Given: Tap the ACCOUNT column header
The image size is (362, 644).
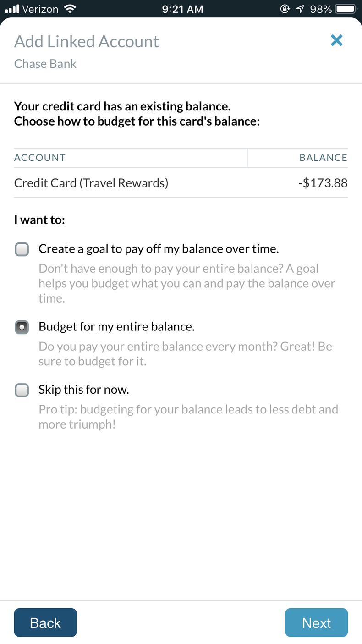Looking at the screenshot, I should tap(40, 158).
